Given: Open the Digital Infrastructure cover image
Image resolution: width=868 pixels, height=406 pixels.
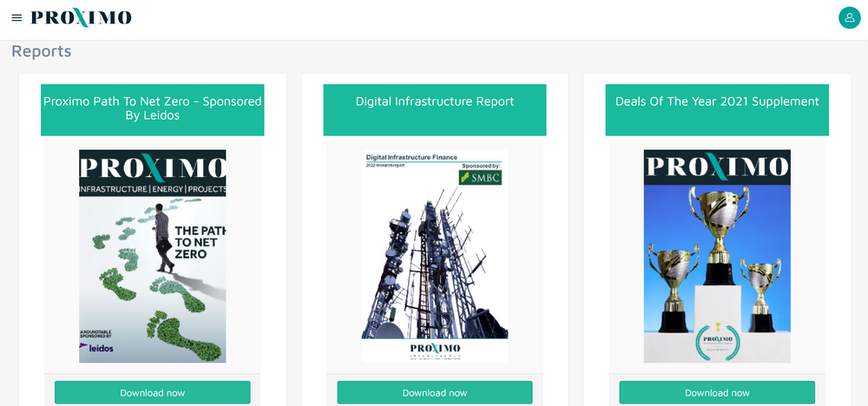Looking at the screenshot, I should click(x=435, y=260).
